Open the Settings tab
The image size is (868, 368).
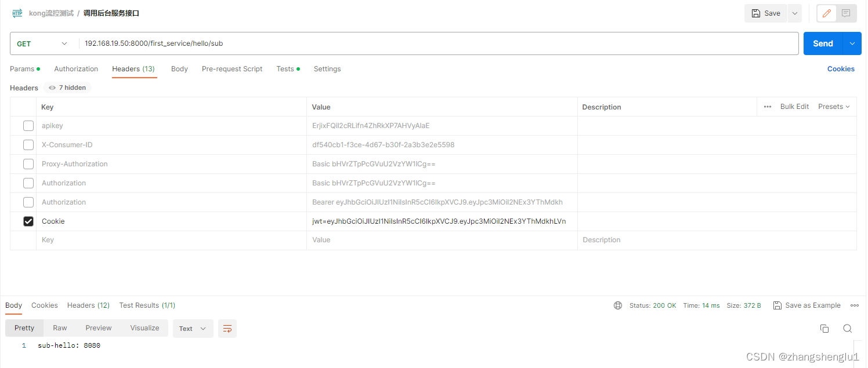(327, 69)
